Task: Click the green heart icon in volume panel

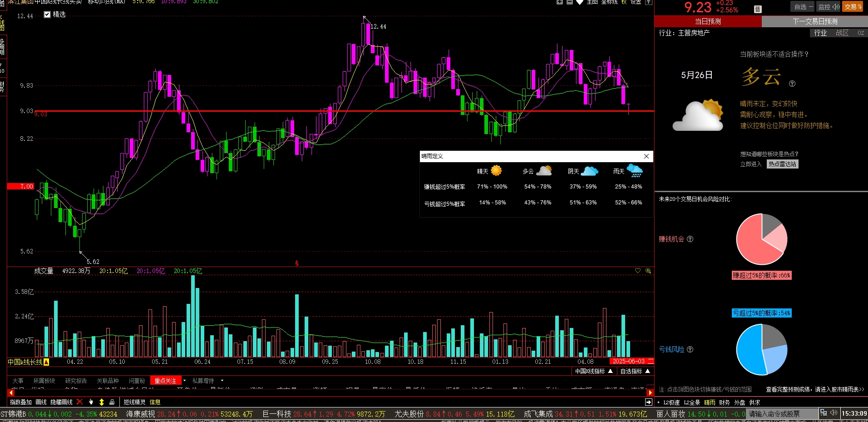Action: click(638, 271)
